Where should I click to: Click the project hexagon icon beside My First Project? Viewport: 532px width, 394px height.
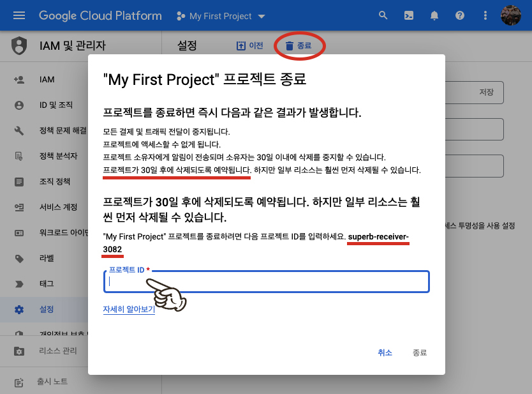[181, 16]
